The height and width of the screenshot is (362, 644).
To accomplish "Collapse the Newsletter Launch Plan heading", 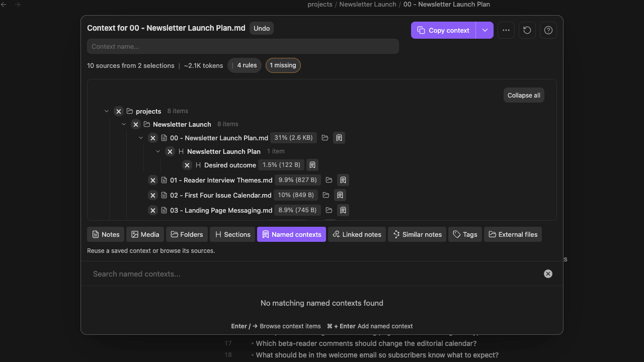I will point(158,151).
